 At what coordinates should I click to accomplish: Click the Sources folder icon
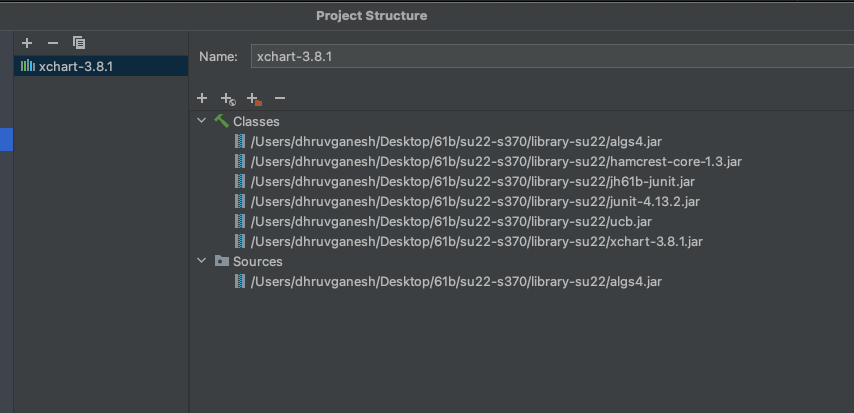click(221, 261)
